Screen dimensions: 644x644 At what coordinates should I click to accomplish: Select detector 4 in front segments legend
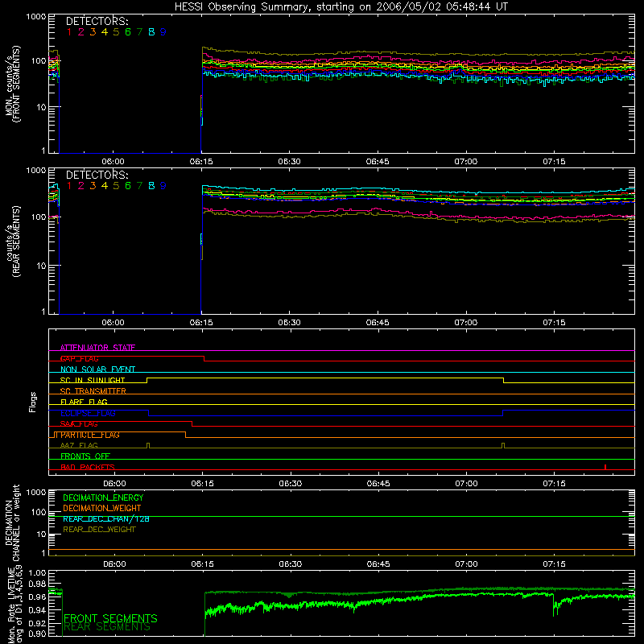tap(105, 32)
